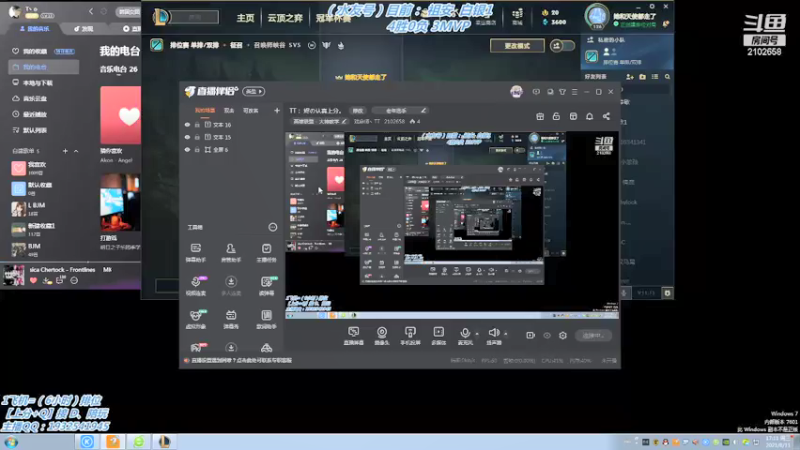Toggle the lobby switch beside 更改模式
Screen dimensions: 800x450
tap(562, 45)
